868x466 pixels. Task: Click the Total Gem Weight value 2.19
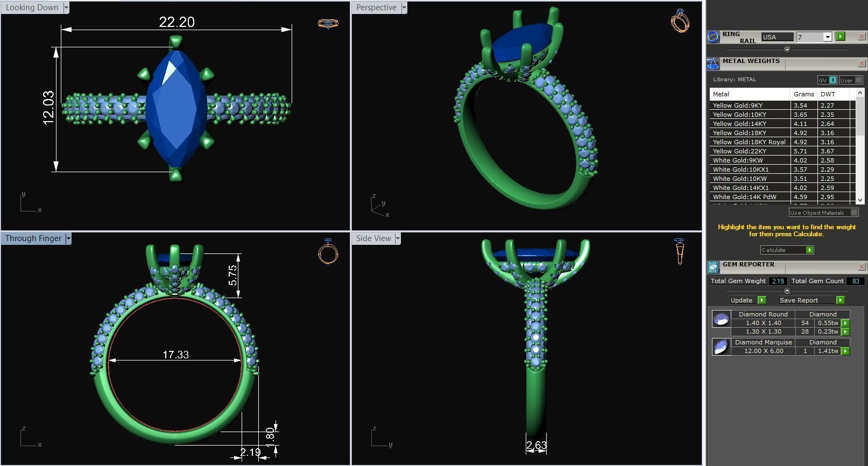point(778,281)
